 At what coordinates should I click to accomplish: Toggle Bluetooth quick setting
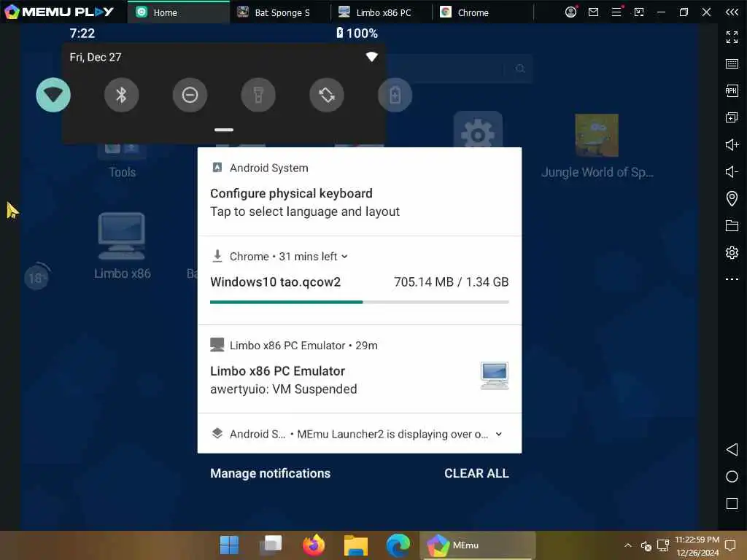click(122, 96)
